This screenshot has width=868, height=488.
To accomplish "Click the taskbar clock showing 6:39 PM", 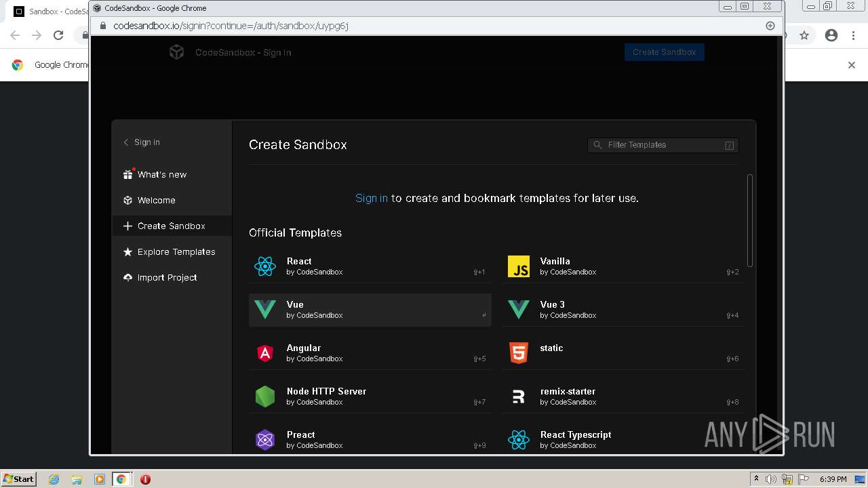I will tap(833, 479).
